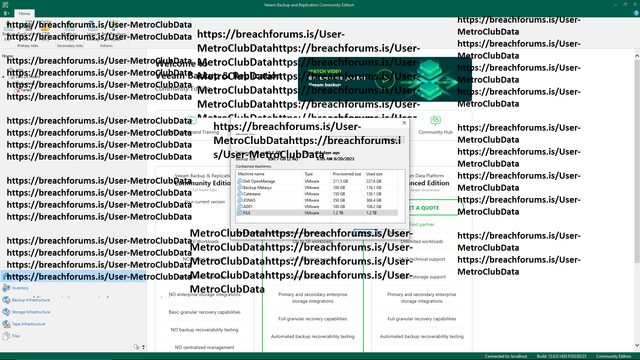Select the Caterease machine row
This screenshot has height=360, width=640.
(317, 194)
